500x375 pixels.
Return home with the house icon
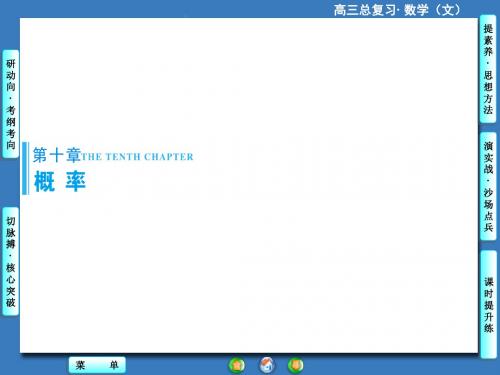(x=267, y=365)
